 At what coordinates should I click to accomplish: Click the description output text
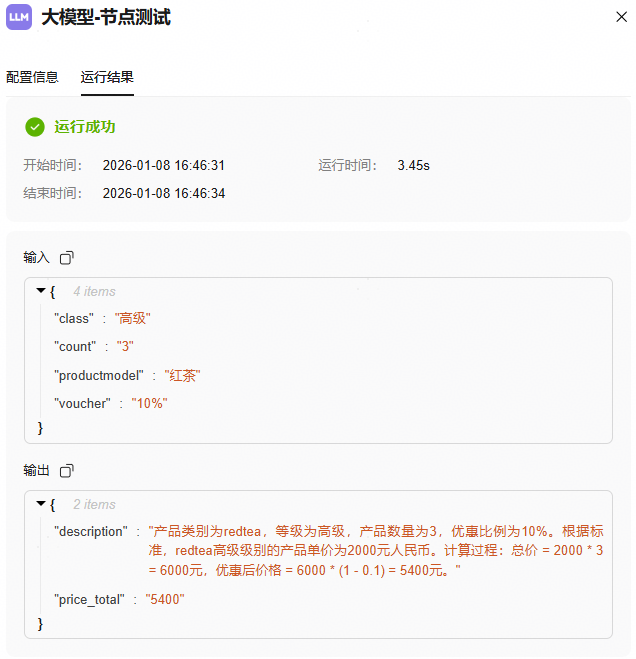(375, 550)
